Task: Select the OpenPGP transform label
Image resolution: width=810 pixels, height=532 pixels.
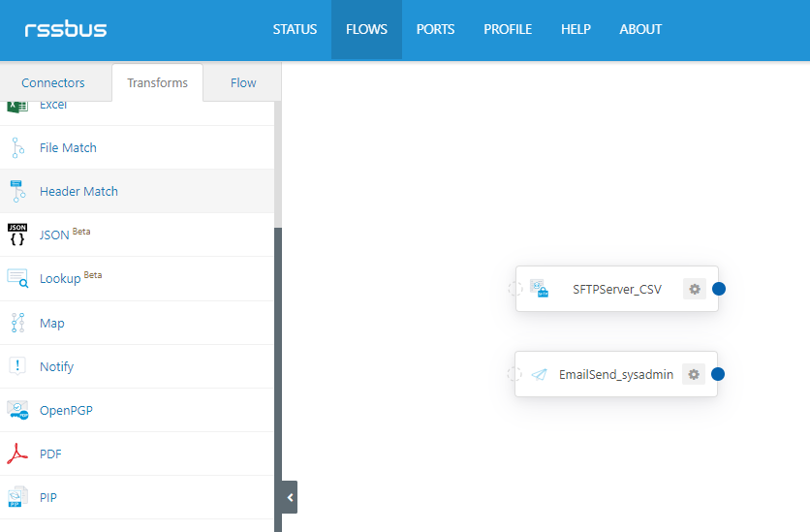Action: tap(66, 411)
